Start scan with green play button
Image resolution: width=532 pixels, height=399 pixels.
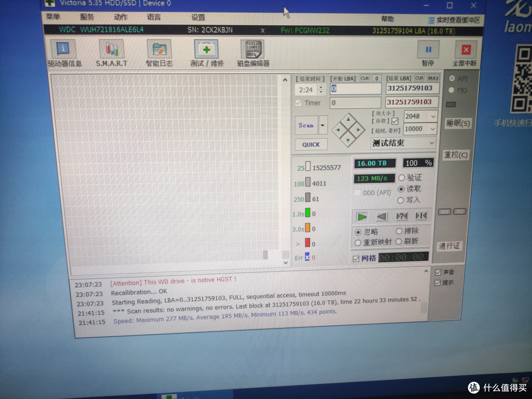(x=362, y=216)
